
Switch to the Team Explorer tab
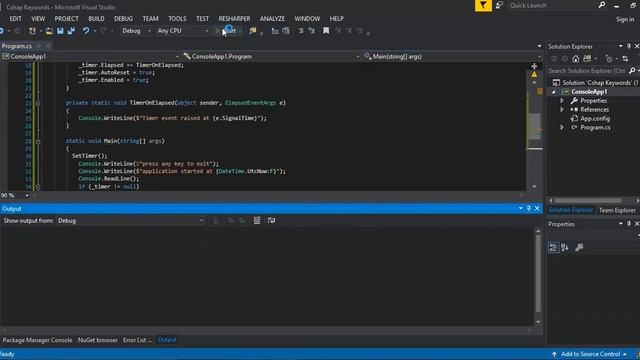617,211
